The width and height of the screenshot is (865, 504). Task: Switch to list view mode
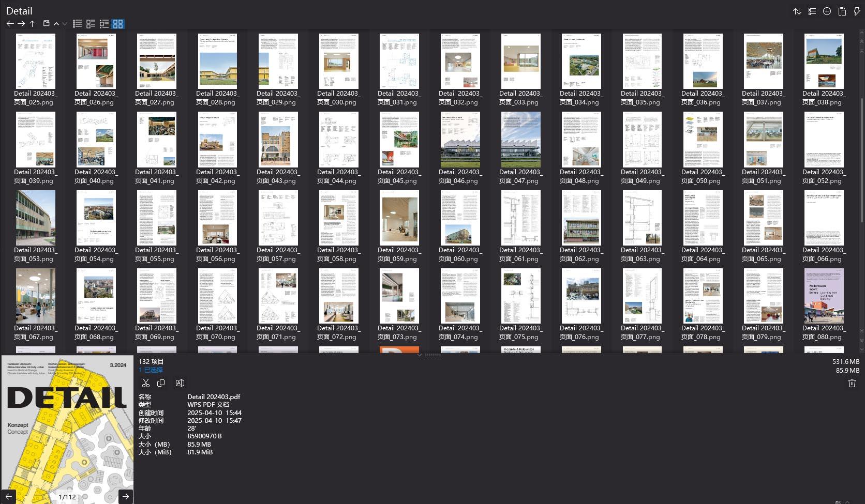[77, 24]
